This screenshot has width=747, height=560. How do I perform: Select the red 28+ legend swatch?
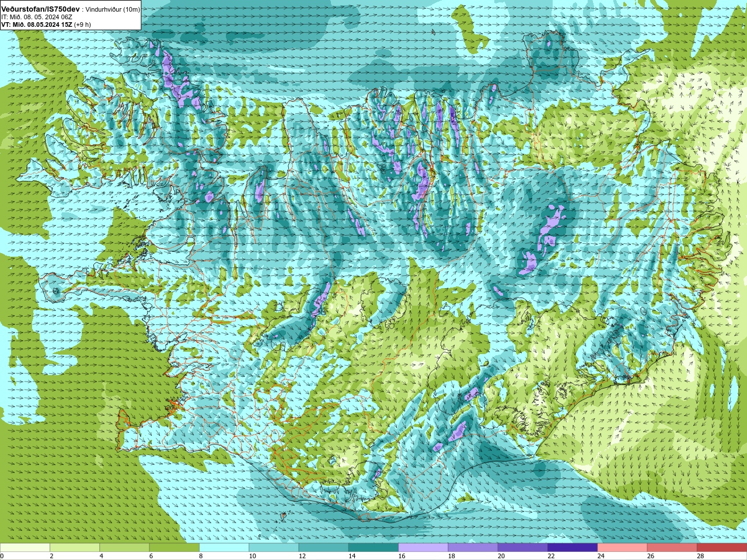(722, 547)
